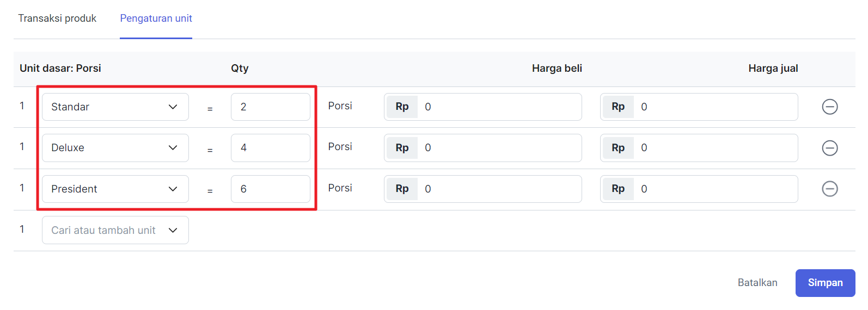Focus the Qty field for Standar
Image resolution: width=868 pixels, height=310 pixels.
pos(271,107)
